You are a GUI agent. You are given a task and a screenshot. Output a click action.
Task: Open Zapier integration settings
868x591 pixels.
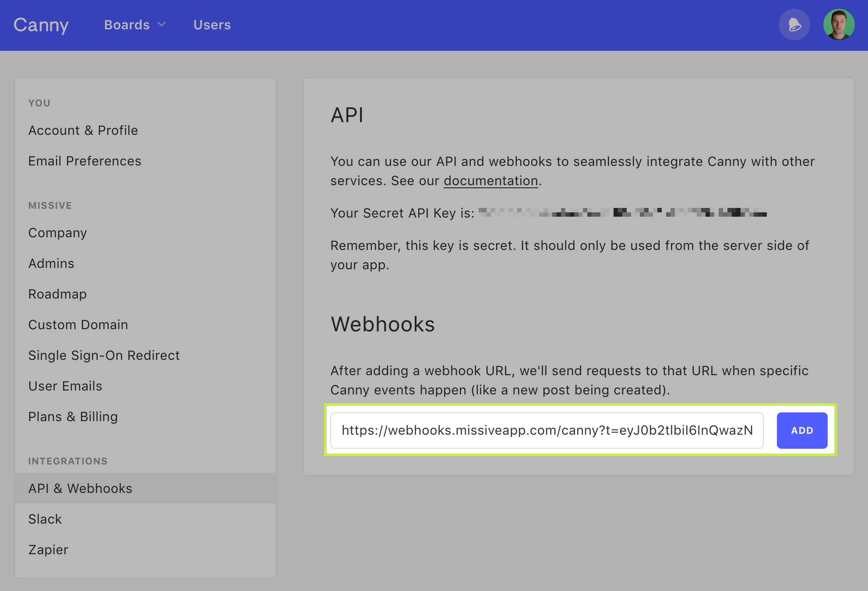pos(49,550)
